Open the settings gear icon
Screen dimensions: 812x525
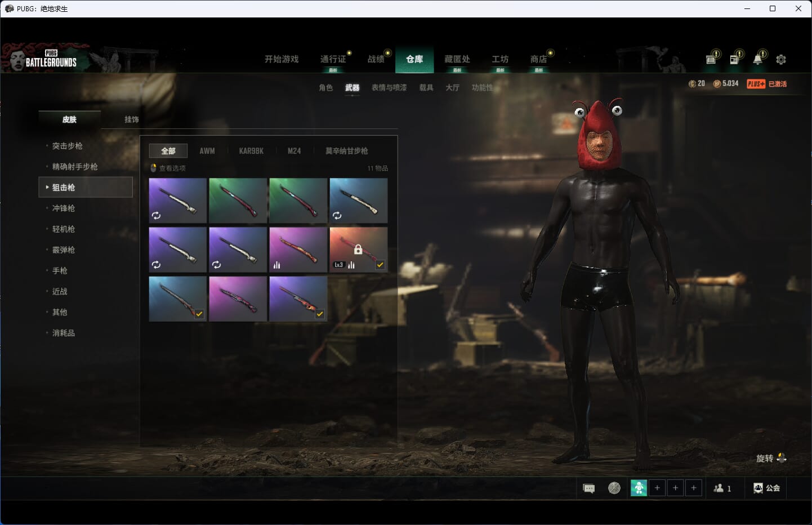pyautogui.click(x=781, y=59)
